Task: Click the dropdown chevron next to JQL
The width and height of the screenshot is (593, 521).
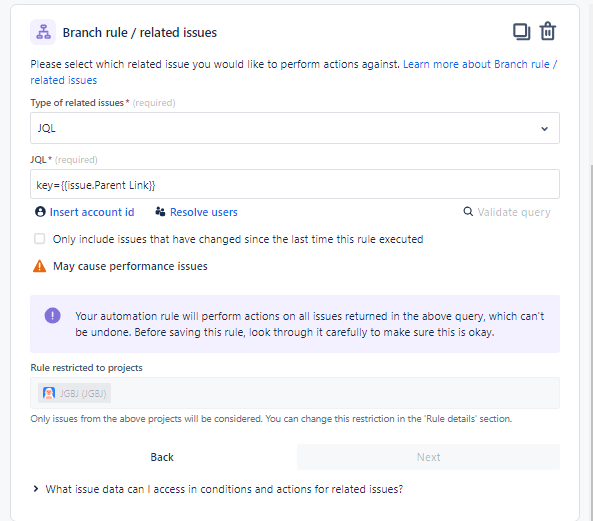Action: [544, 129]
